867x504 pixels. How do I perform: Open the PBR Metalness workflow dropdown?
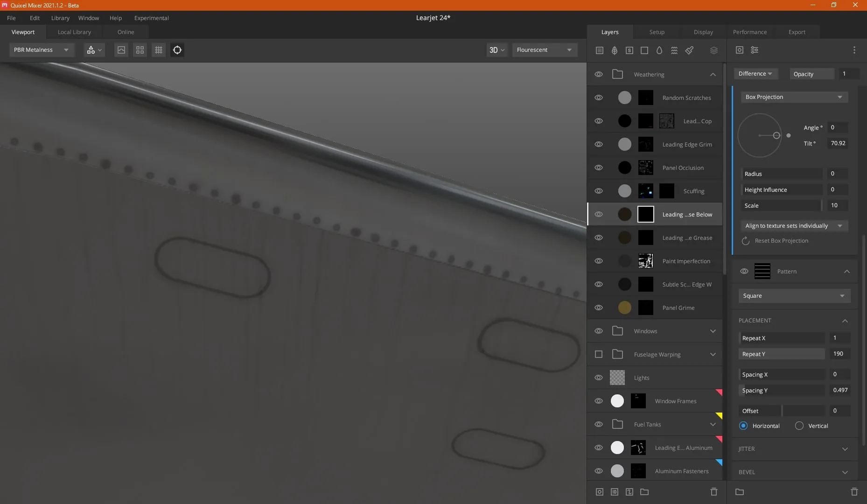(42, 50)
